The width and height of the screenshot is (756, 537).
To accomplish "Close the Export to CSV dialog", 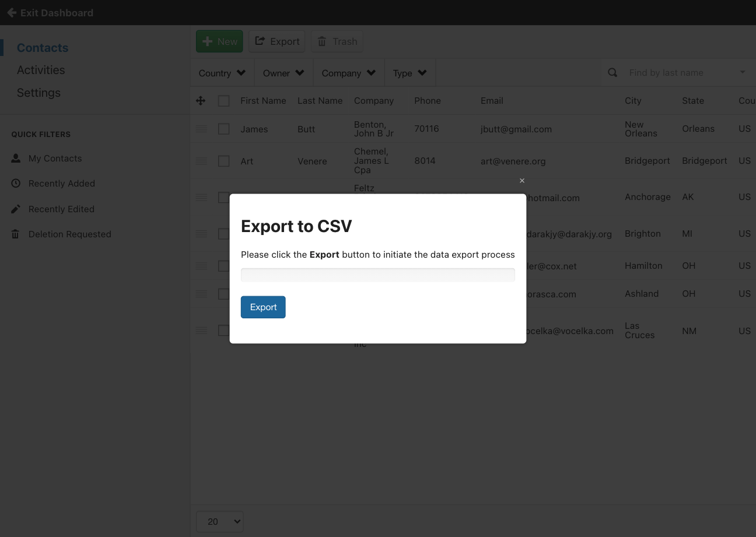I will tap(522, 181).
